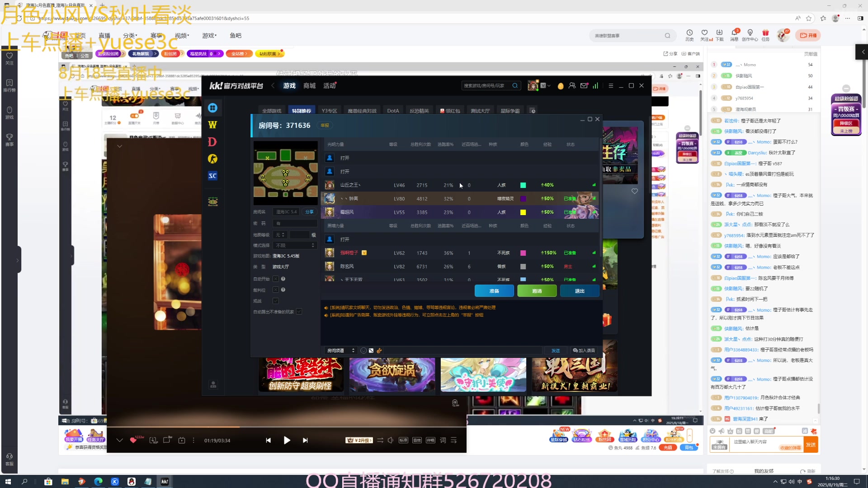Open the StarCraft SC icon in KK sidebar
This screenshot has height=488, width=868.
[x=212, y=176]
